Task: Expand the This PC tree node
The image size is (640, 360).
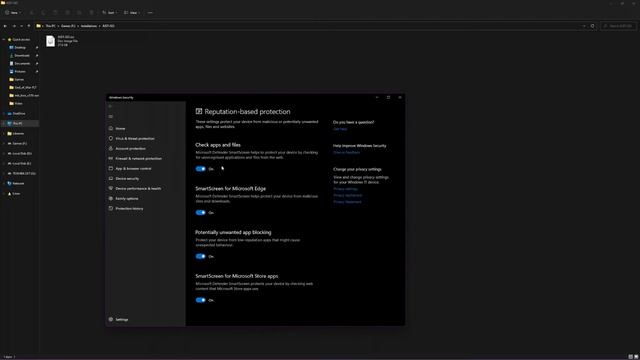Action: click(4, 123)
